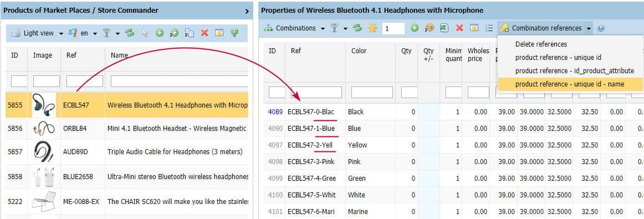
Task: Delete selected combination with red X
Action: click(459, 28)
